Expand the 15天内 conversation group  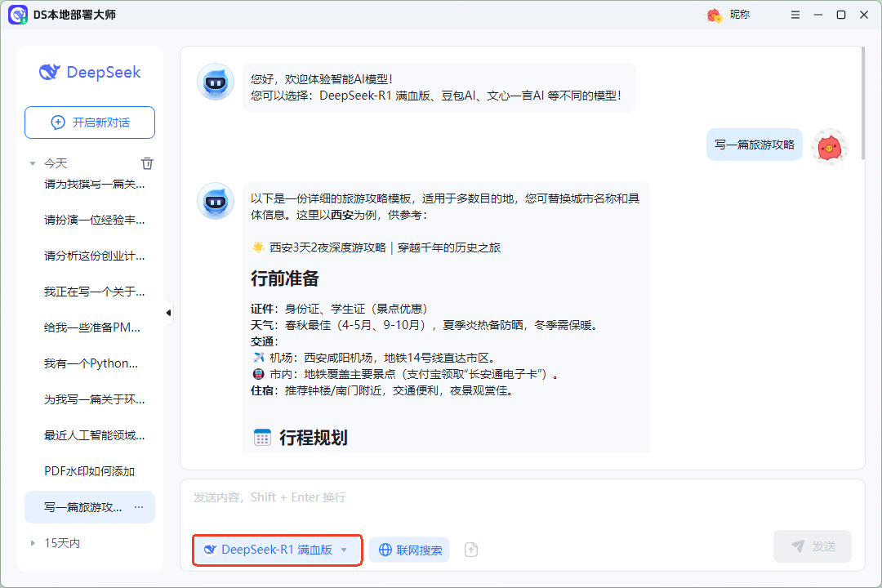coord(31,542)
